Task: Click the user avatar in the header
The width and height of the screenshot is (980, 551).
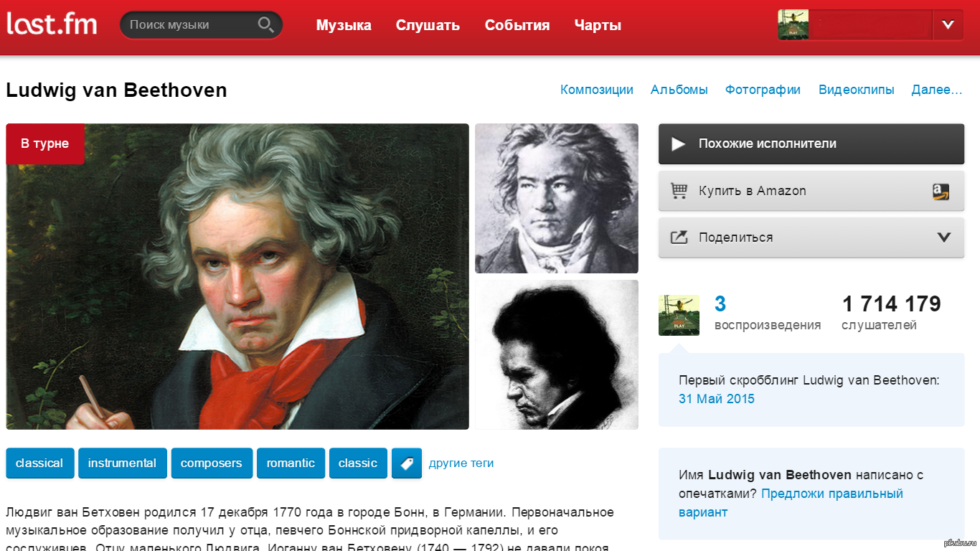Action: pyautogui.click(x=793, y=24)
